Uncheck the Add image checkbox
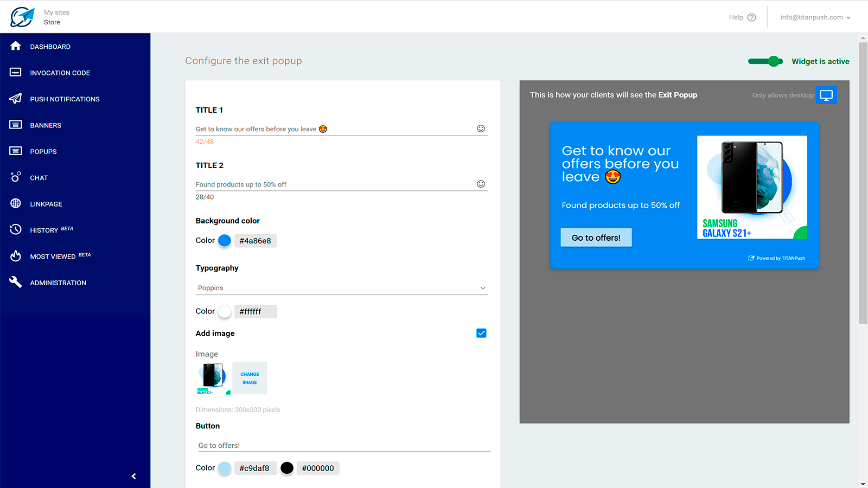The height and width of the screenshot is (488, 868). click(x=481, y=333)
